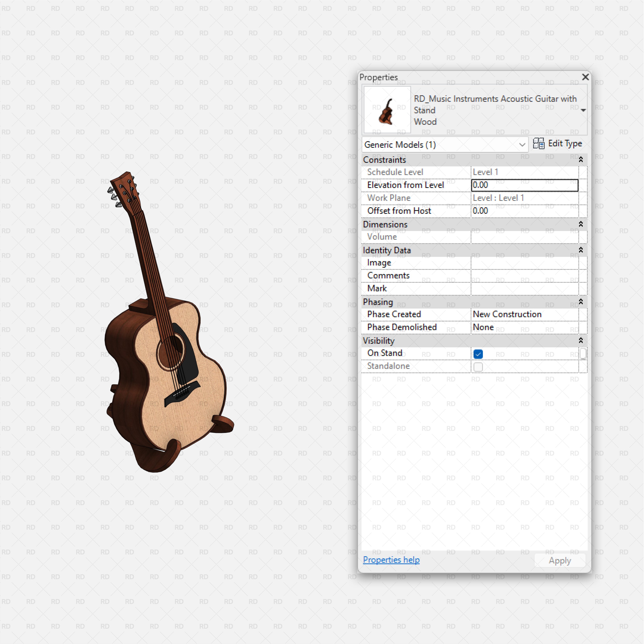This screenshot has height=644, width=644.
Task: Close the Properties palette
Action: (x=585, y=77)
